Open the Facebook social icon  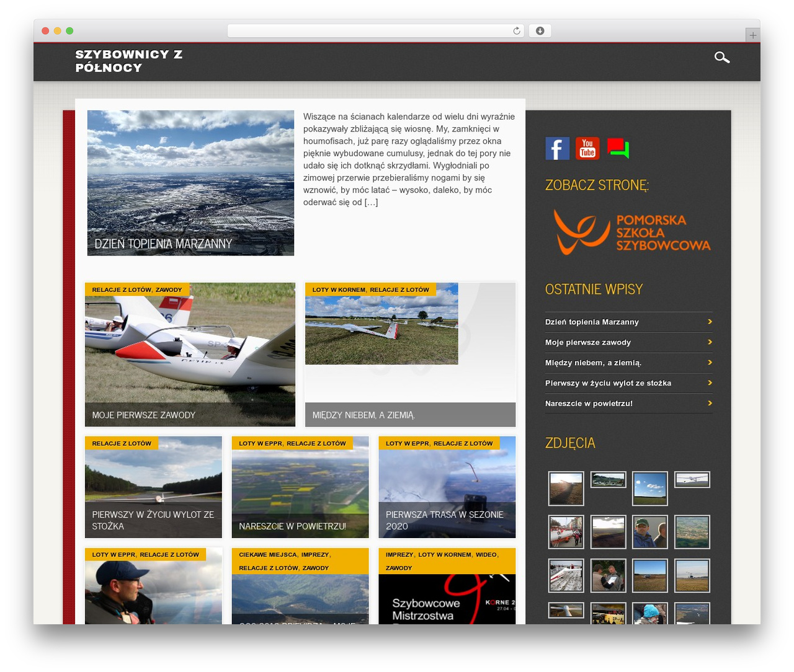pos(557,149)
